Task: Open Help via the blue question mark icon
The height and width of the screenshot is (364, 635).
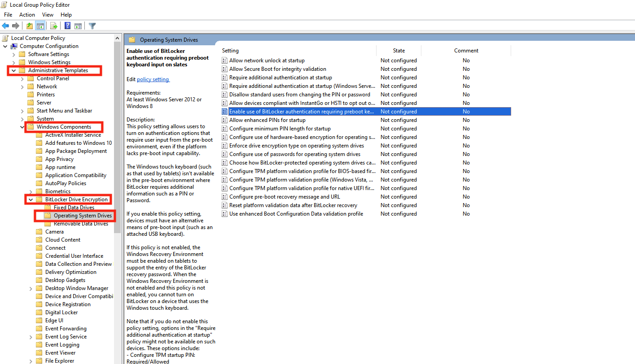Action: pyautogui.click(x=67, y=26)
